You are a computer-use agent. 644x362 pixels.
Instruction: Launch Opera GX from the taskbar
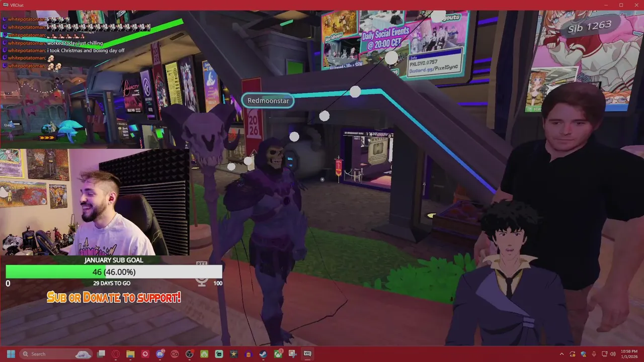116,354
